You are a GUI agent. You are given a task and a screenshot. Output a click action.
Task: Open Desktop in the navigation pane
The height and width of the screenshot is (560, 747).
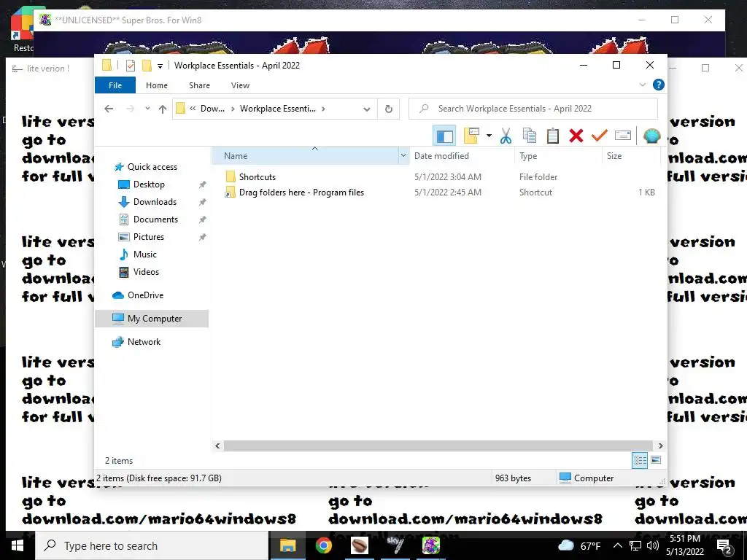(x=149, y=184)
